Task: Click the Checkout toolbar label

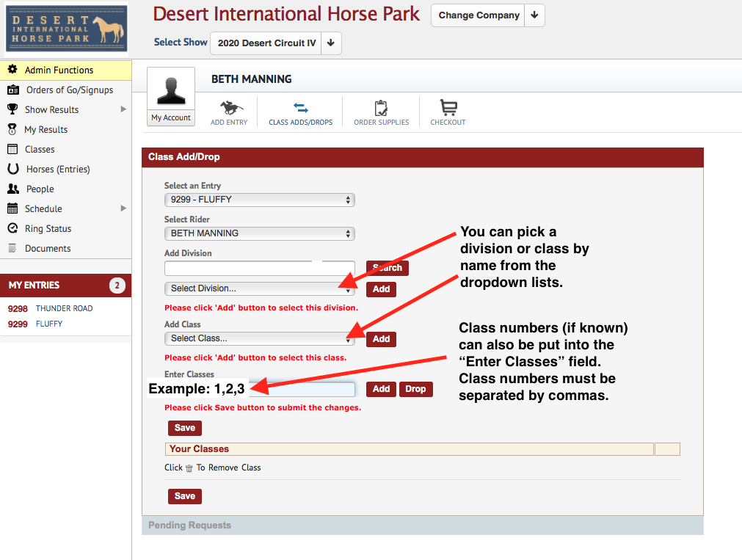Action: coord(448,122)
